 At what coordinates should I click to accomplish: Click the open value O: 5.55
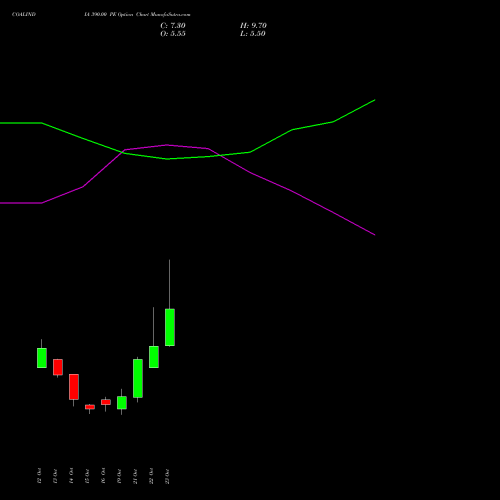click(173, 34)
